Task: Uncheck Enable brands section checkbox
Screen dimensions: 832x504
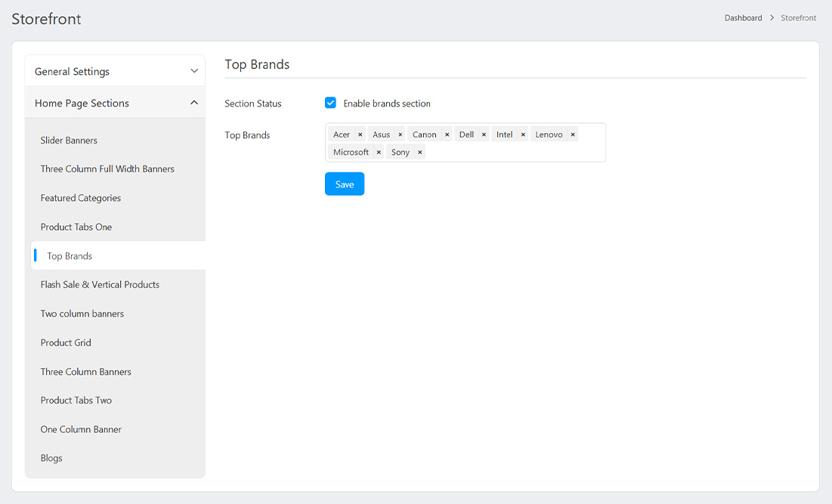Action: tap(330, 103)
